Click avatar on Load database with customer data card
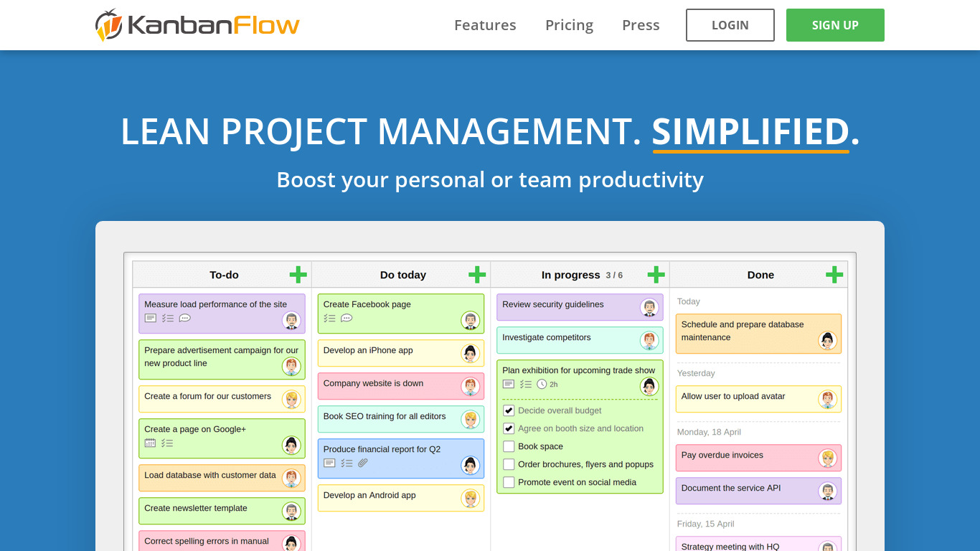This screenshot has width=980, height=551. (x=291, y=479)
